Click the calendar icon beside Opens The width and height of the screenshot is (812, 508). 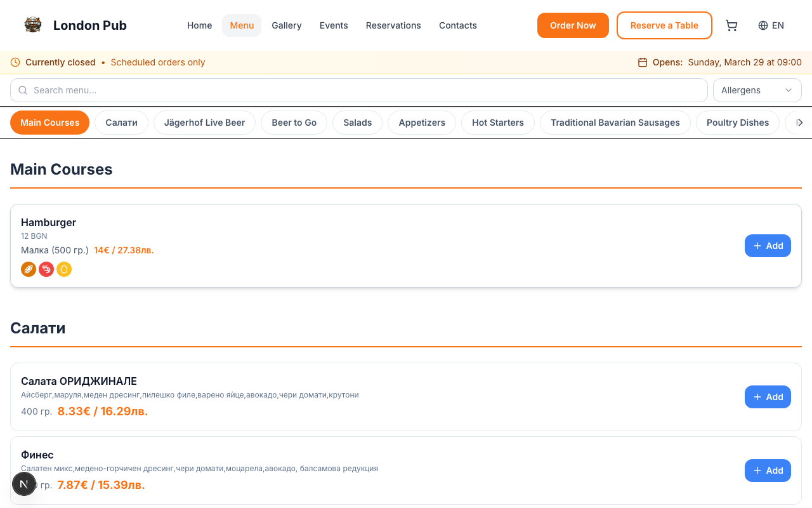(x=643, y=62)
